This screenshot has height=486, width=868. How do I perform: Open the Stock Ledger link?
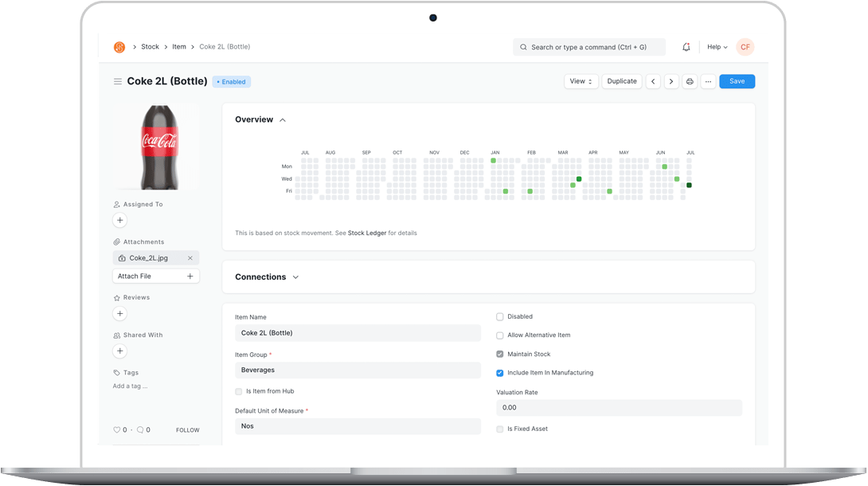367,233
